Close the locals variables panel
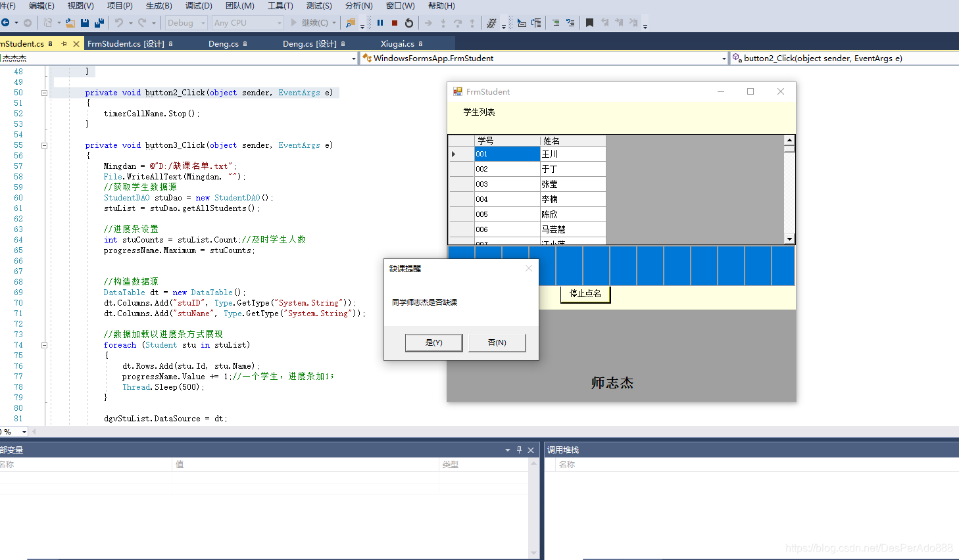This screenshot has width=959, height=560. (x=531, y=450)
